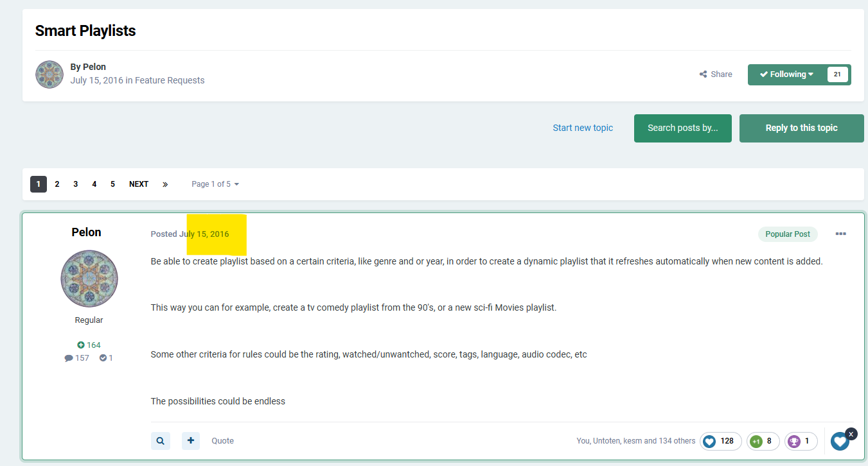Viewport: 868px width, 466px height.
Task: Click the Share icon link
Action: [x=716, y=74]
